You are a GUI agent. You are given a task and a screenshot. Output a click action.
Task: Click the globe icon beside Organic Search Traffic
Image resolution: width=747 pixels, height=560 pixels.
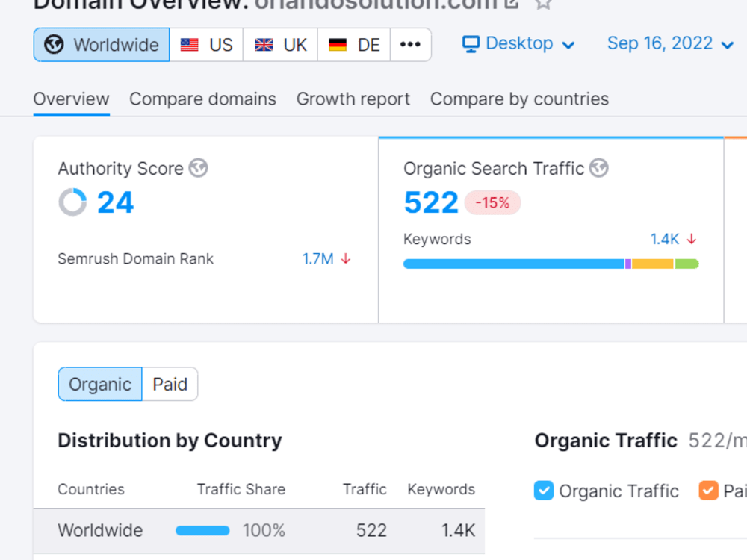pyautogui.click(x=599, y=168)
